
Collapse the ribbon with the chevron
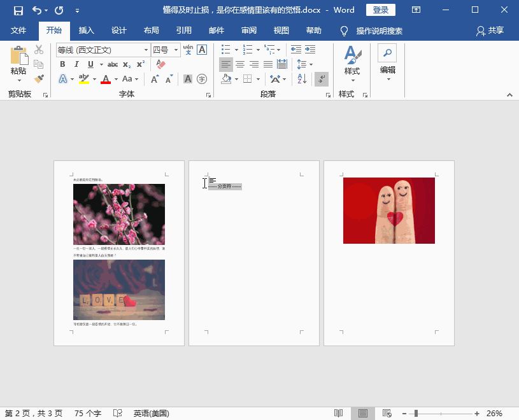(x=509, y=95)
